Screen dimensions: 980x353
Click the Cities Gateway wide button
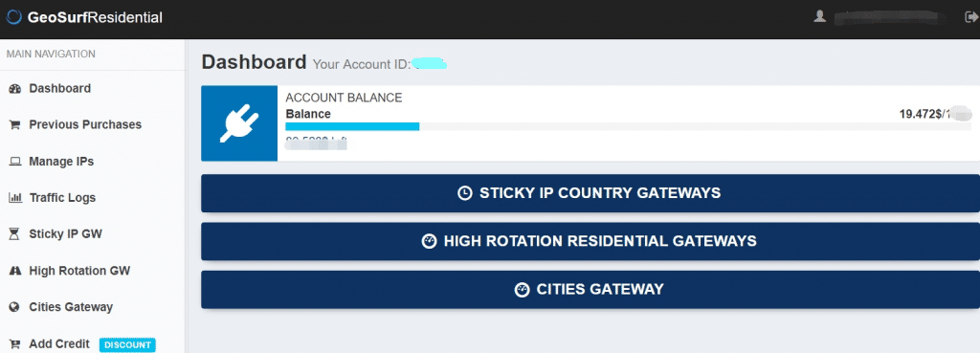click(590, 290)
